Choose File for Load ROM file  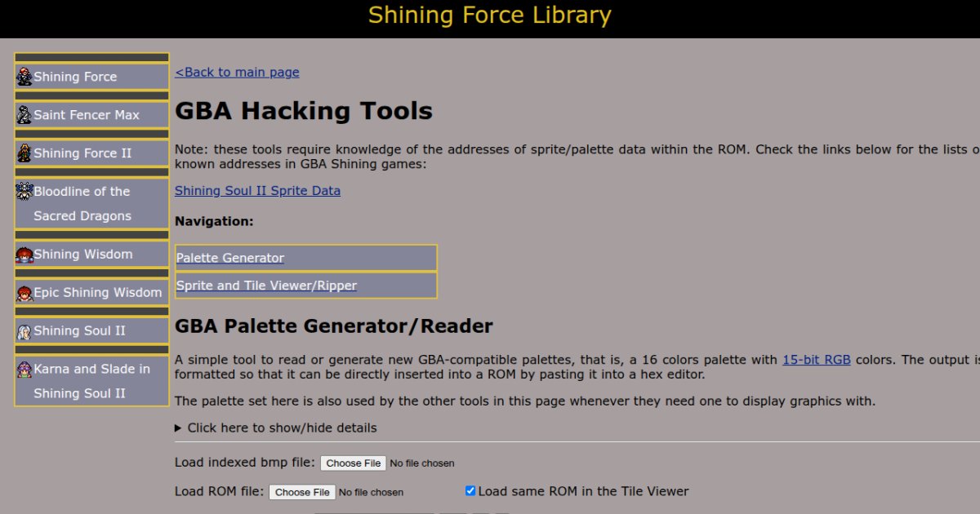(302, 492)
